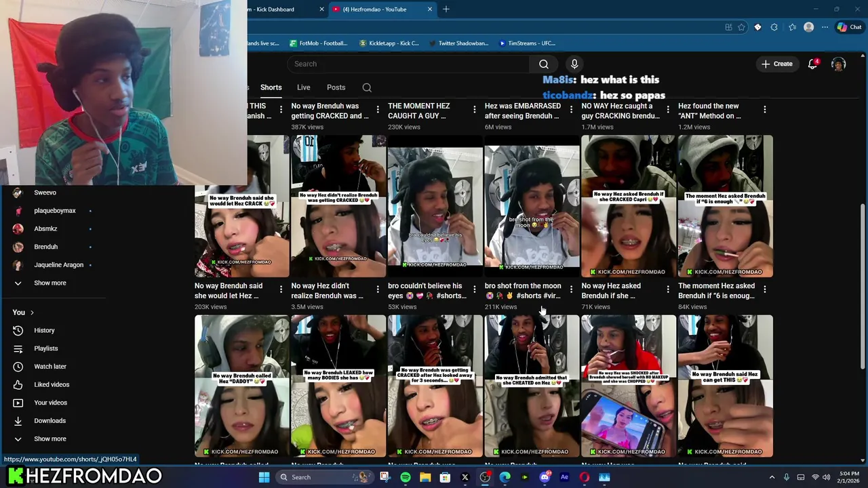Open Windows Start menu

264,477
